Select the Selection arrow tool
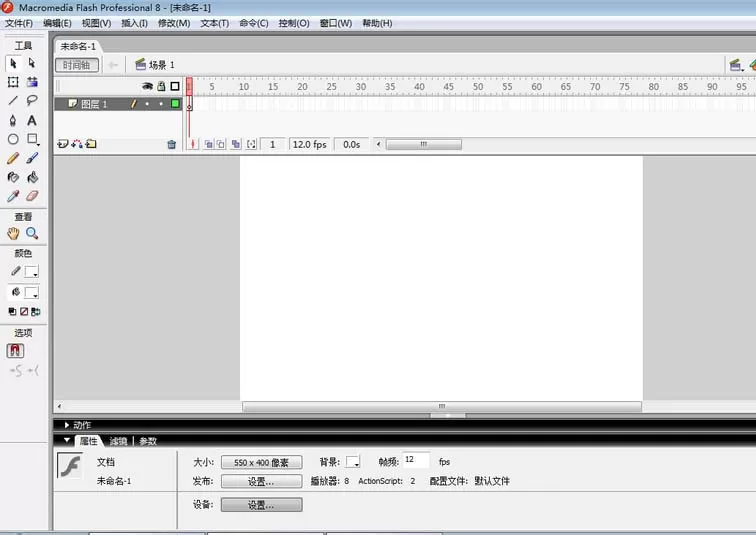The width and height of the screenshot is (756, 535). [x=13, y=63]
